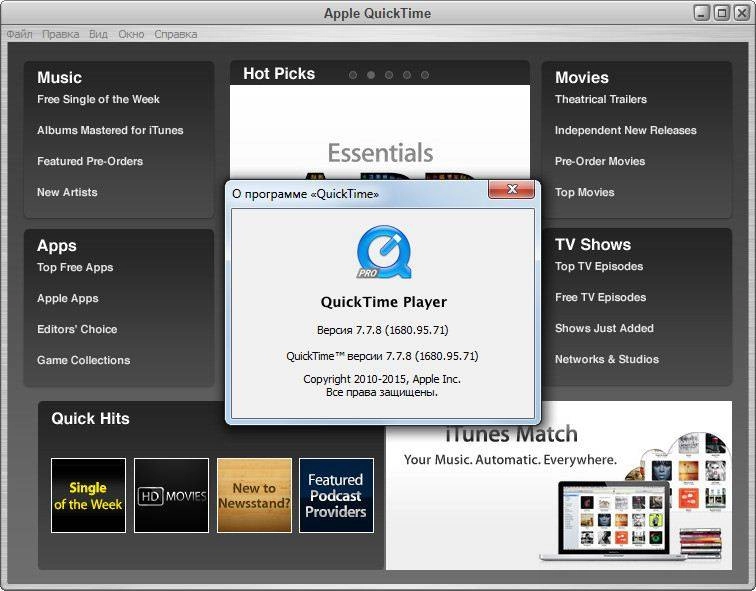Open Albums Mastered for iTunes
The width and height of the screenshot is (756, 591).
tap(110, 130)
